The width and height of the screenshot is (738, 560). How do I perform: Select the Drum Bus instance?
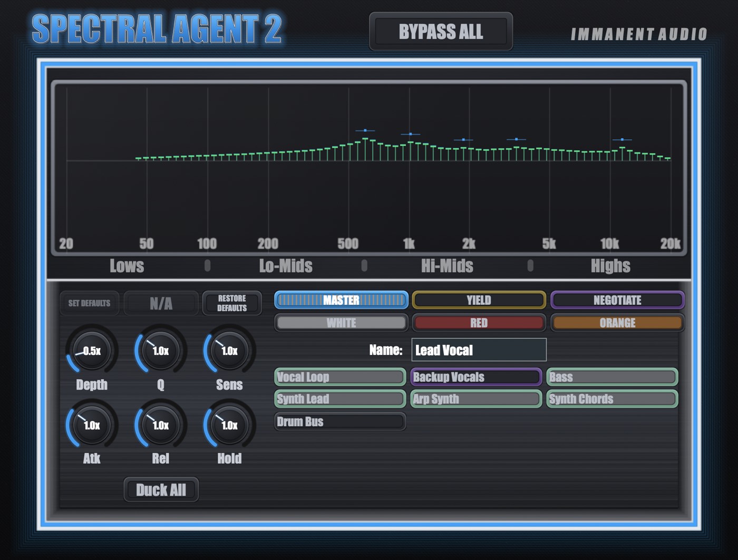click(340, 421)
